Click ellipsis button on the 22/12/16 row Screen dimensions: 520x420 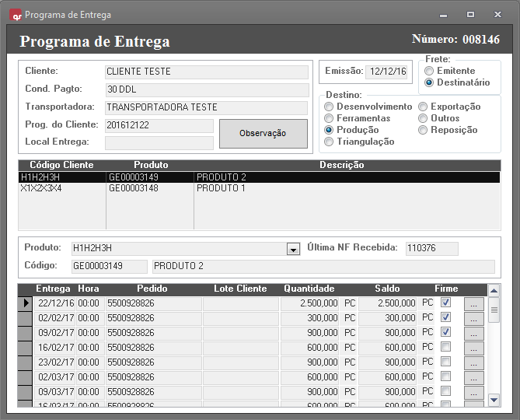(473, 303)
